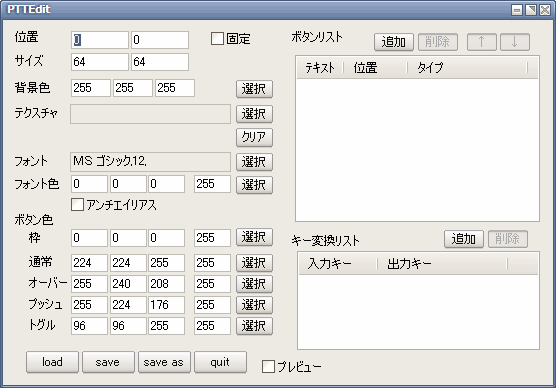556x388 pixels.
Task: Click the save as button
Action: (164, 362)
